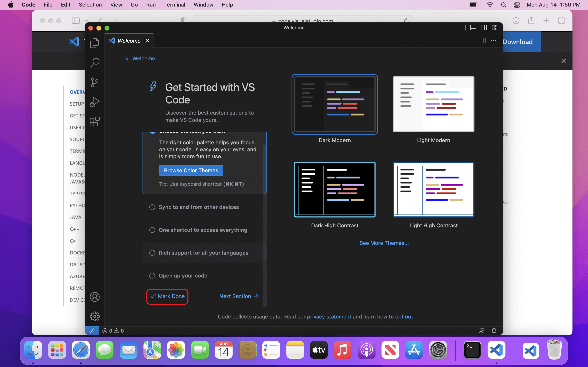Select 'Sync to and from other devices' step
Viewport: 588px width, 367px height.
coord(198,207)
